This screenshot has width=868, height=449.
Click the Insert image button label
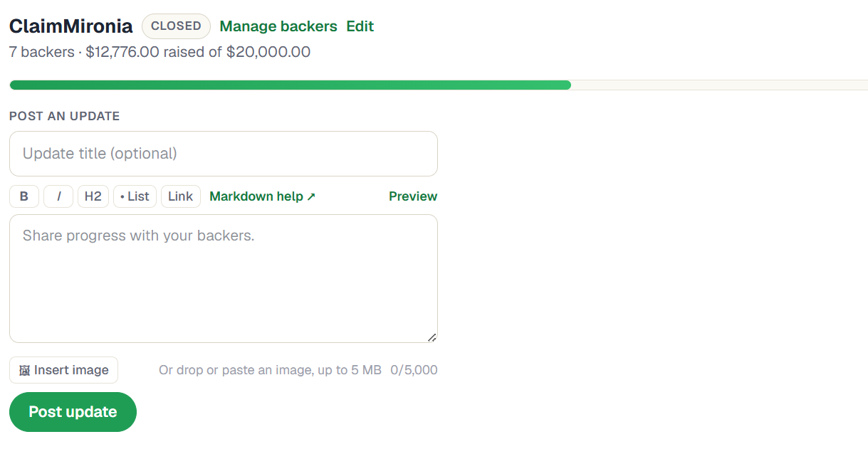71,370
